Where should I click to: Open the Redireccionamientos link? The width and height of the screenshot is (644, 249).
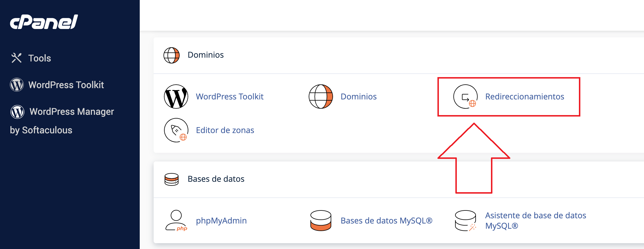[x=525, y=97]
